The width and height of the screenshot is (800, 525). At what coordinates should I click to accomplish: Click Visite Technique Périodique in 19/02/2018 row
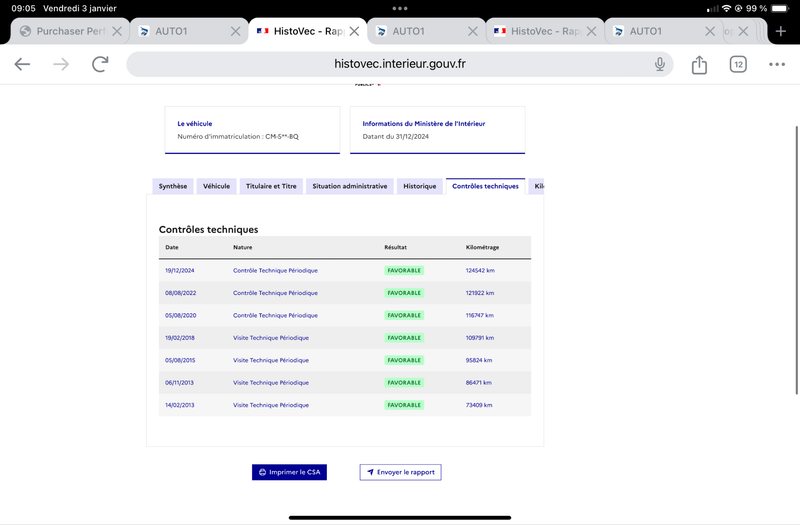coord(271,338)
